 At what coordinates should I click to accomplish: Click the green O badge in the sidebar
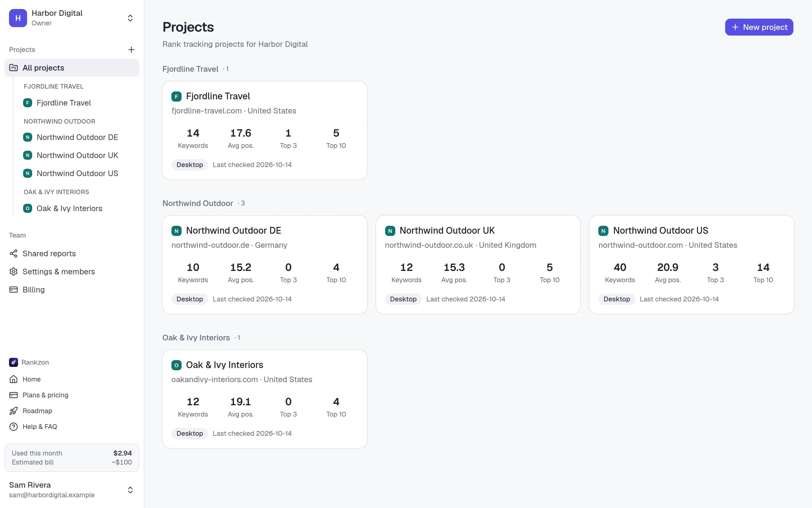click(28, 208)
